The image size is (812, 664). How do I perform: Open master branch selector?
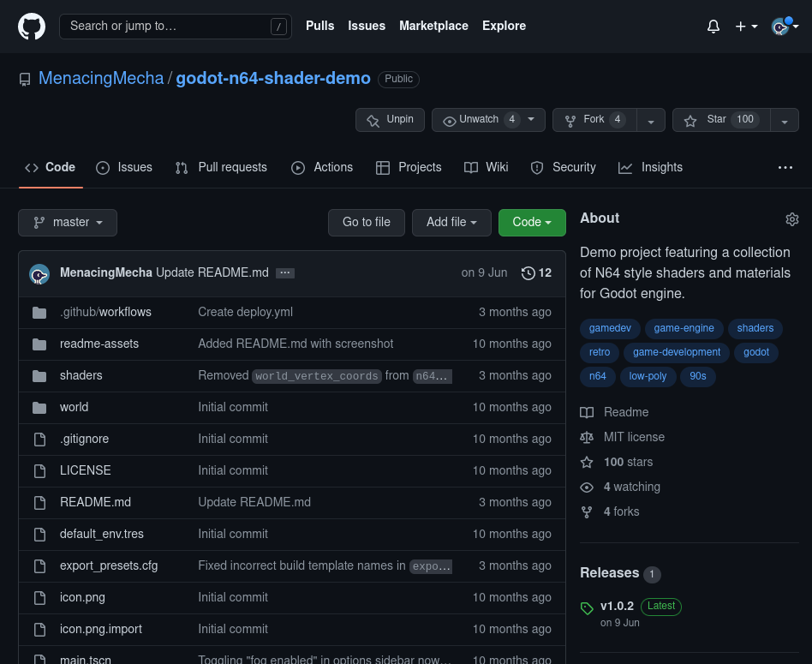pyautogui.click(x=68, y=223)
